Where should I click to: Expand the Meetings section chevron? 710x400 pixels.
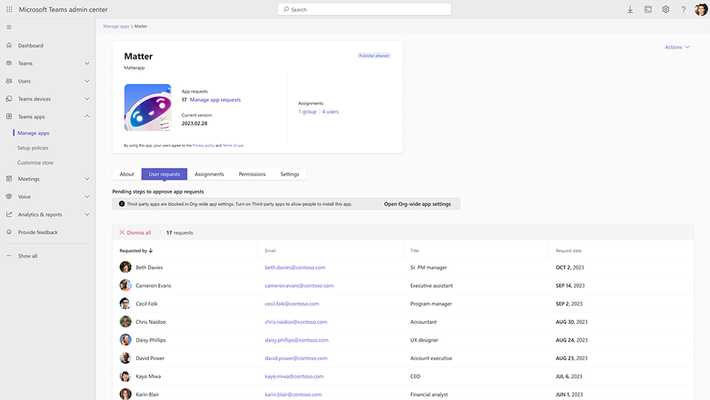tap(87, 179)
